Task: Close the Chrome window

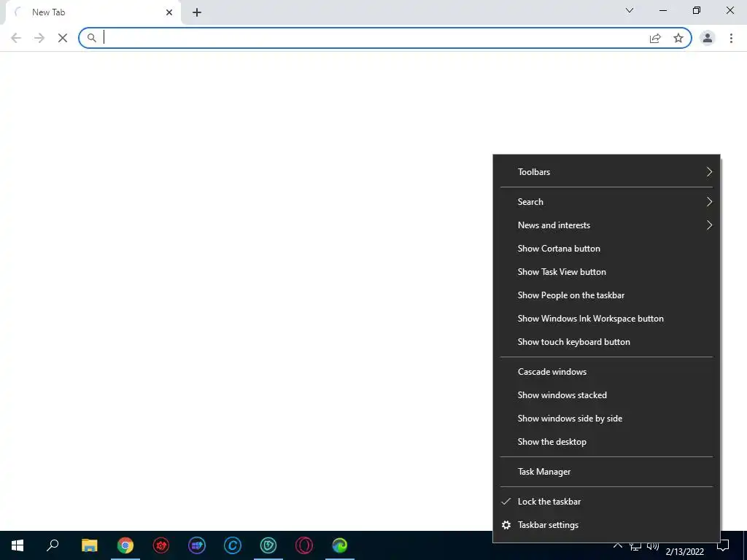Action: (x=729, y=10)
